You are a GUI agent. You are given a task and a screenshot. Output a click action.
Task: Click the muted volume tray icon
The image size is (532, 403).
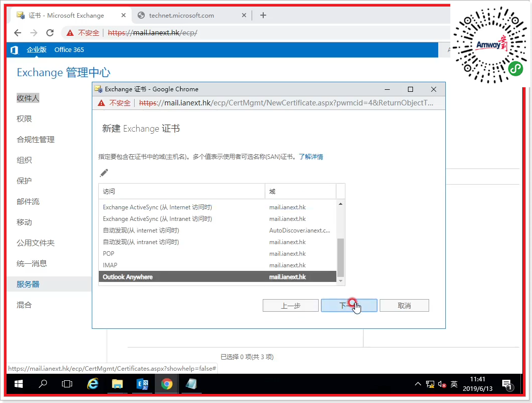pyautogui.click(x=442, y=384)
